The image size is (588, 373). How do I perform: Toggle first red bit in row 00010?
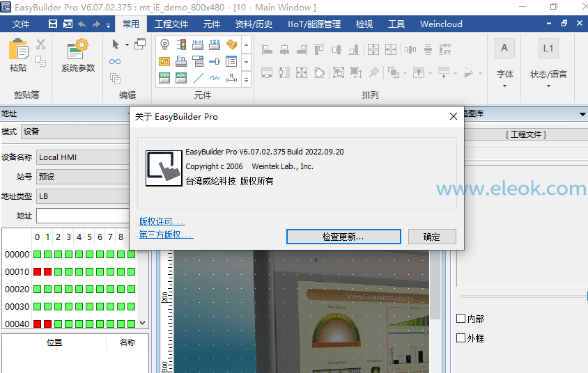click(x=37, y=271)
